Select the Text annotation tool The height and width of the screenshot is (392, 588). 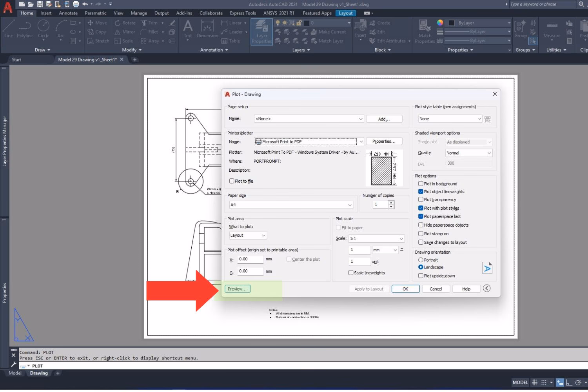tap(188, 29)
